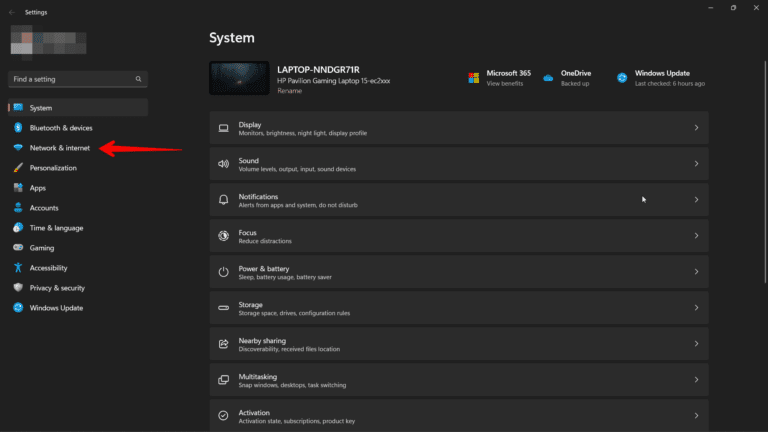
Task: Expand the Power & battery chevron
Action: [x=696, y=272]
